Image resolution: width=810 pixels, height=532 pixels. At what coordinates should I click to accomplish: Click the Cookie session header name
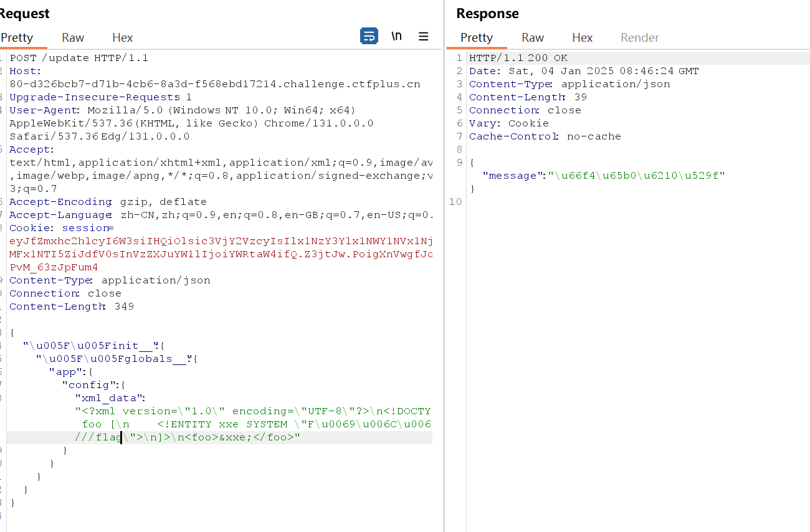coord(62,228)
